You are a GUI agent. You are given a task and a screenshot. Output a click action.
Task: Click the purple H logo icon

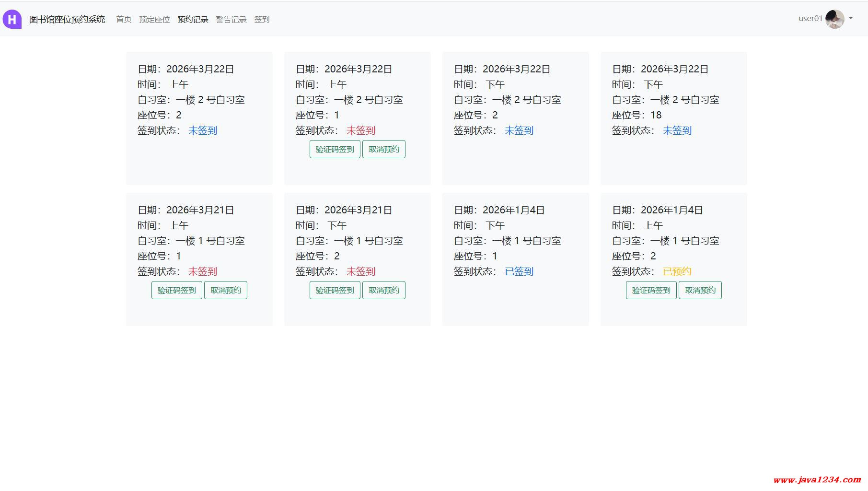click(12, 19)
